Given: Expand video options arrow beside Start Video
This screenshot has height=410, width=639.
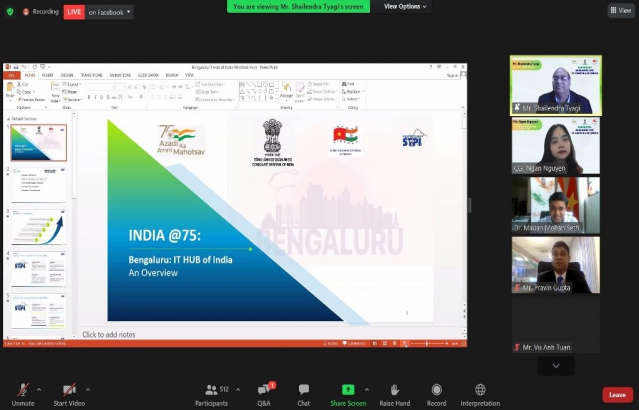Looking at the screenshot, I should pos(88,390).
